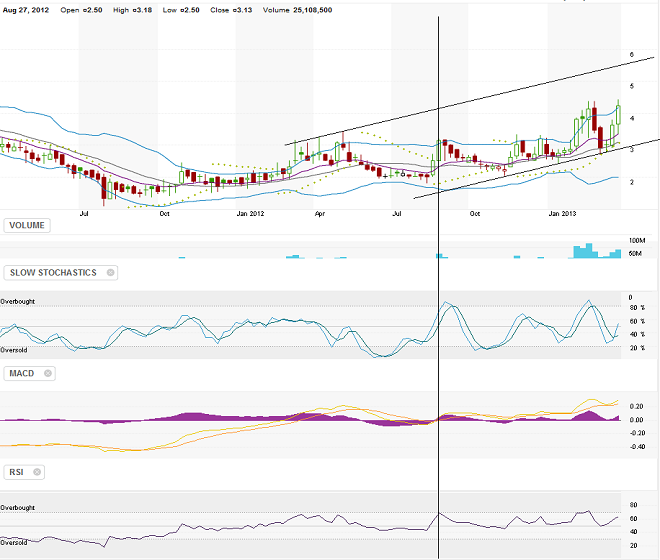Select the Apr label on the time axis
This screenshot has height=560, width=660.
[320, 213]
